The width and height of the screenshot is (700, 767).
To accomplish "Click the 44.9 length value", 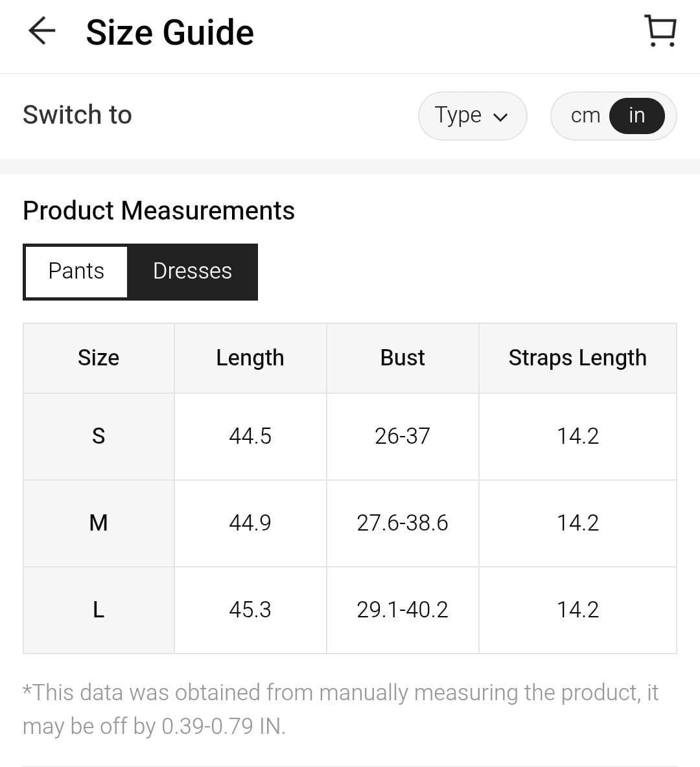I will pos(250,523).
